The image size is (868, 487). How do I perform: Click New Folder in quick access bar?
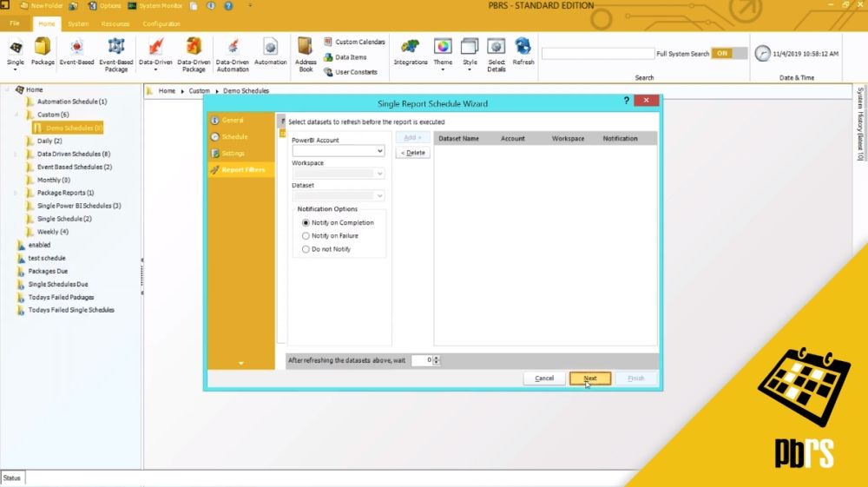42,5
